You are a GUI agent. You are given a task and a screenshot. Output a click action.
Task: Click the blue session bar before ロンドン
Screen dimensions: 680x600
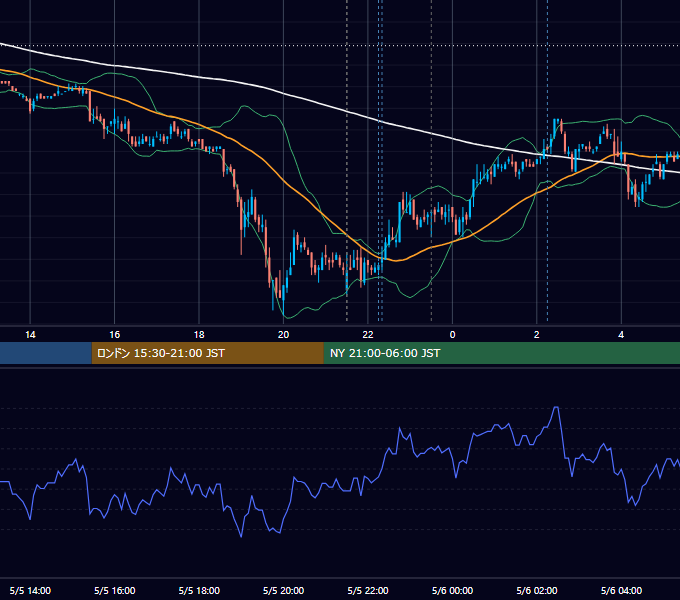46,353
